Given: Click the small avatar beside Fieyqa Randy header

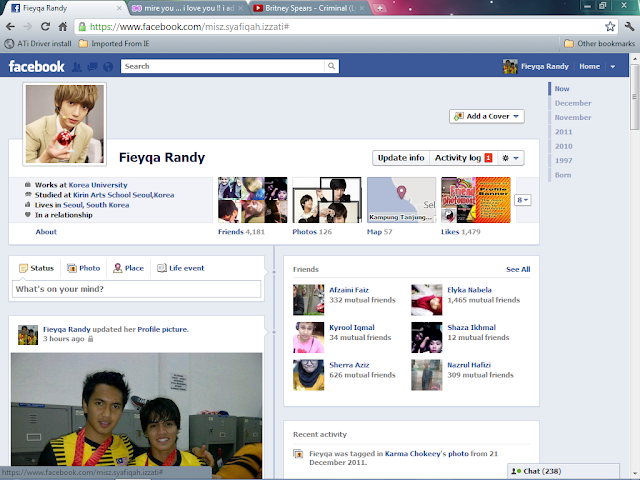Looking at the screenshot, I should (510, 67).
